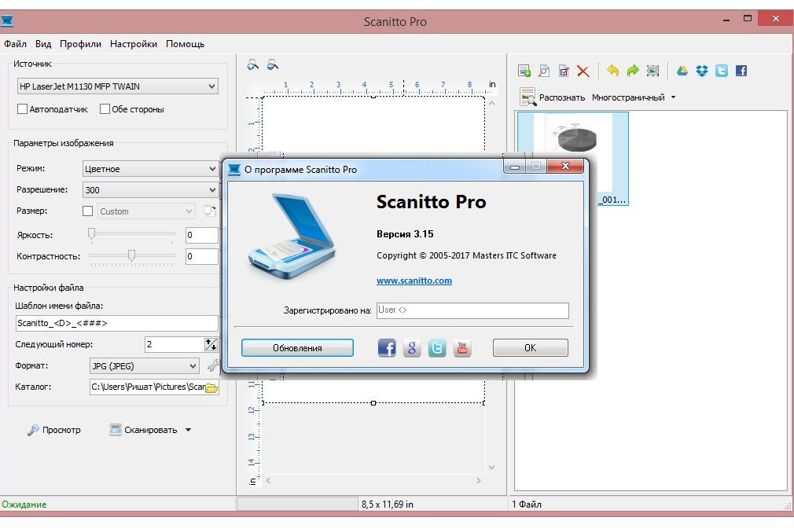The image size is (794, 532).
Task: Open the page magnifier view icon
Action: (x=544, y=71)
